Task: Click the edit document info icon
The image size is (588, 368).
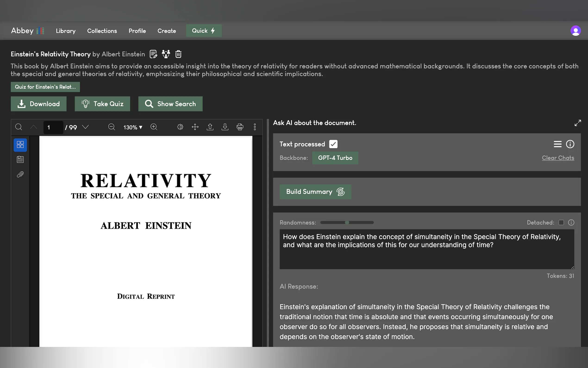Action: (153, 54)
